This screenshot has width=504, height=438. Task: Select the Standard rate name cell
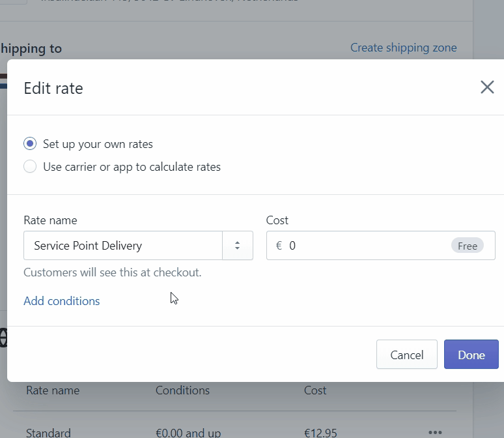48,433
